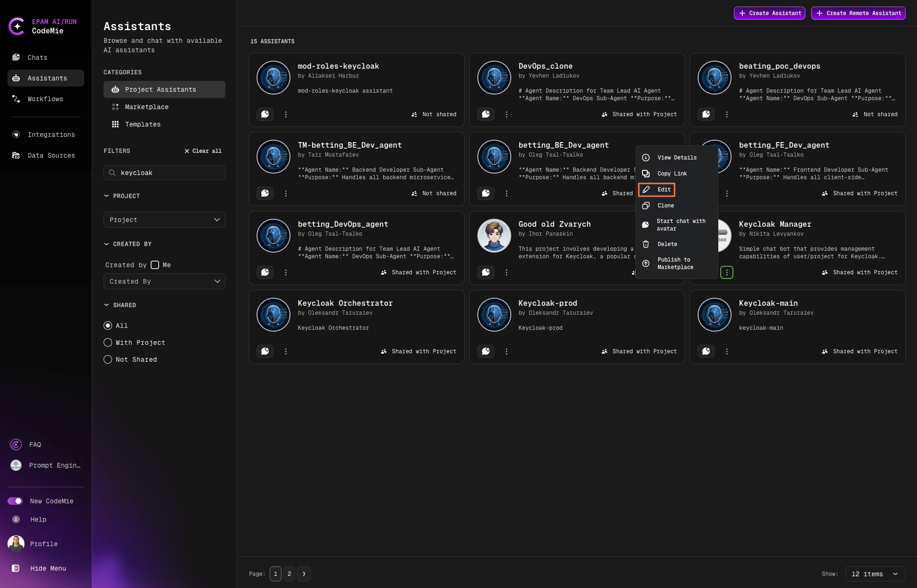
Task: Open Integrations from sidebar
Action: click(51, 135)
